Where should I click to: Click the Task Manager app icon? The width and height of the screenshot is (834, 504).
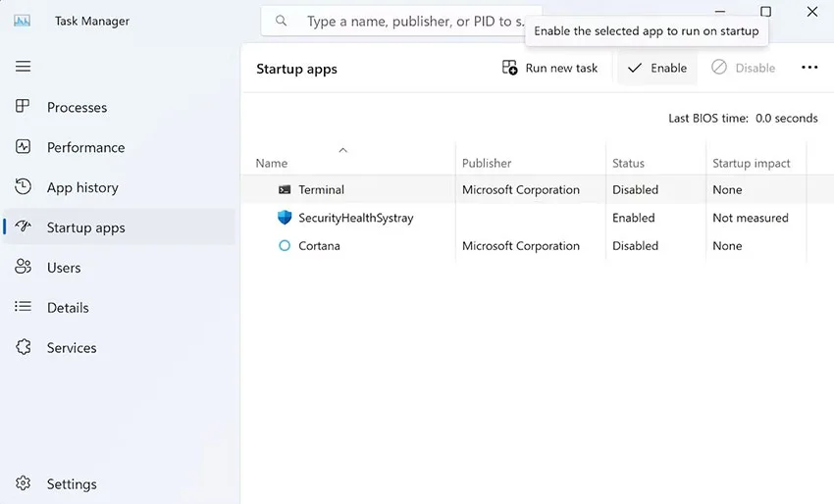tap(22, 21)
